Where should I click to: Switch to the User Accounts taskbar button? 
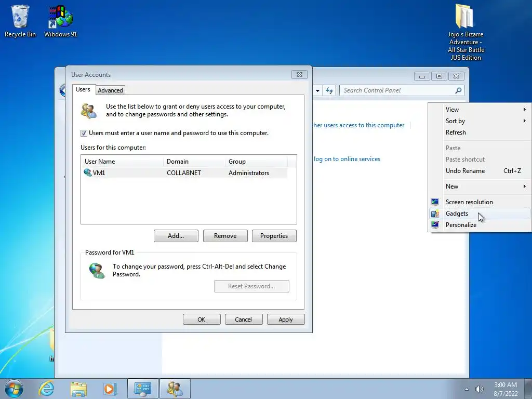(175, 389)
